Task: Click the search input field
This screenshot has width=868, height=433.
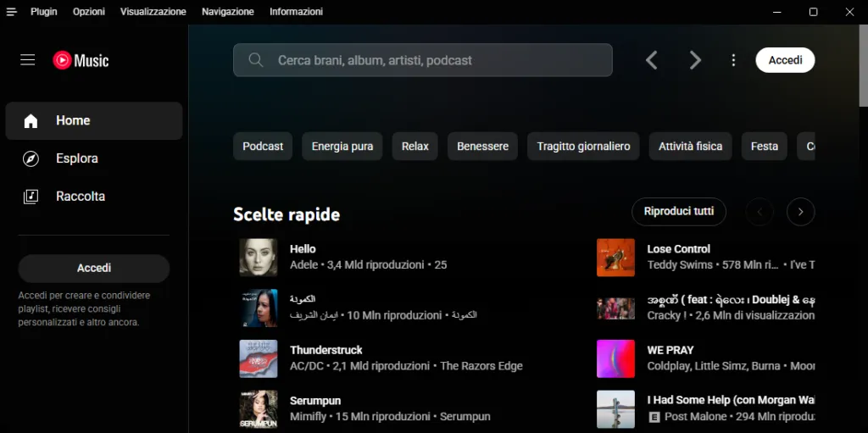Action: pos(423,60)
